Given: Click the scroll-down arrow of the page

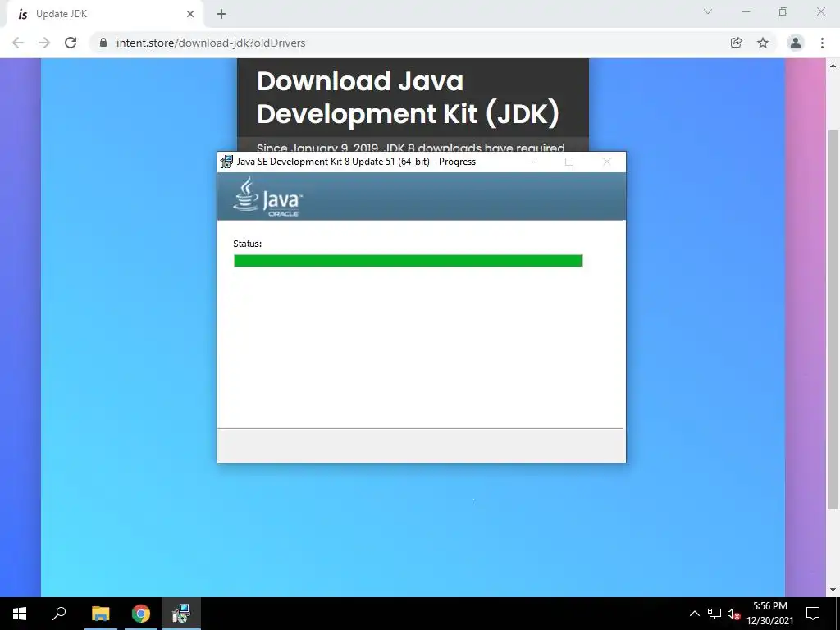Looking at the screenshot, I should point(833,590).
